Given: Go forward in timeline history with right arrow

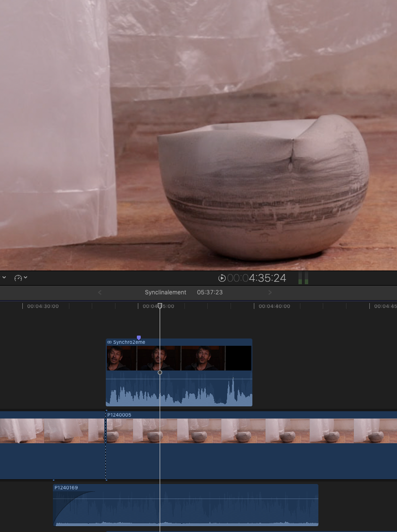Looking at the screenshot, I should (x=270, y=292).
